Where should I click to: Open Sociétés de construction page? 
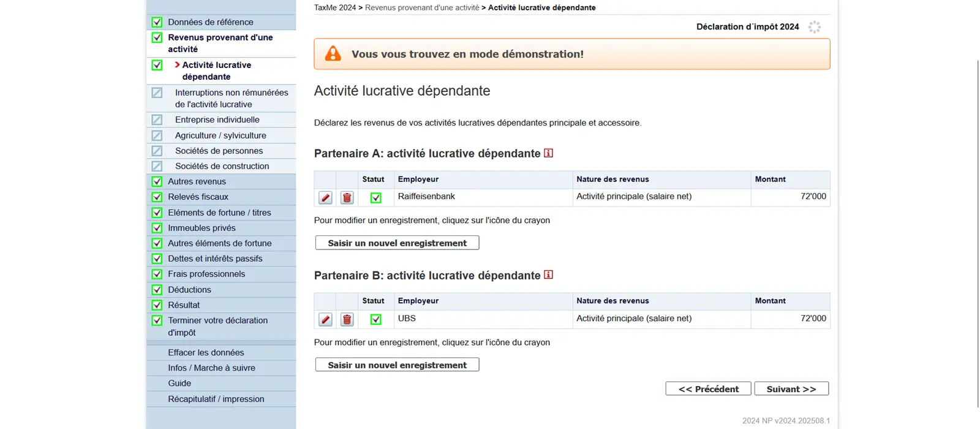click(222, 166)
